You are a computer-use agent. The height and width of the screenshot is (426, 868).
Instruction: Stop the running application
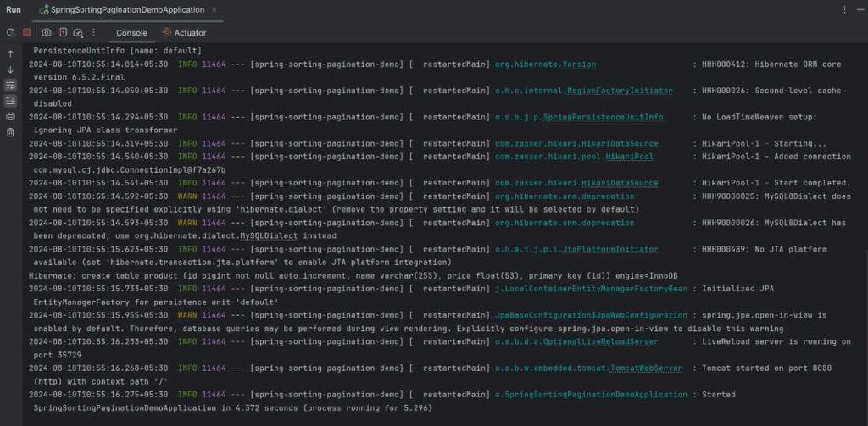26,33
